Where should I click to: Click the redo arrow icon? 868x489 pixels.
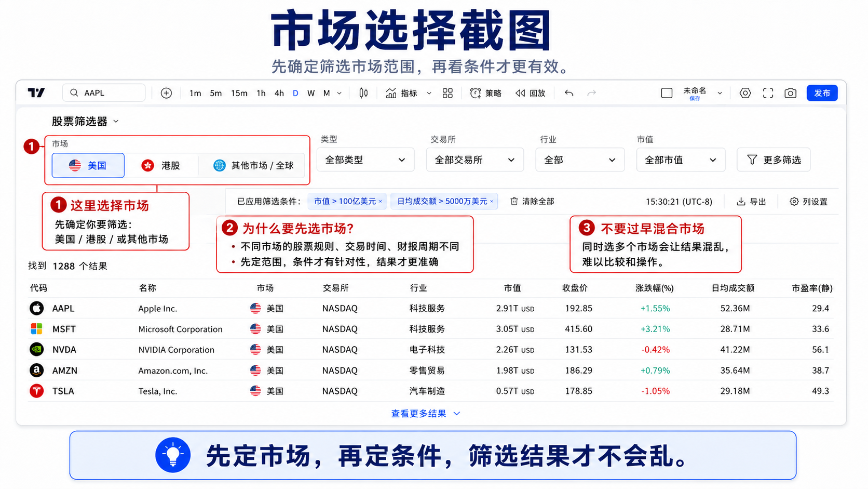[591, 93]
